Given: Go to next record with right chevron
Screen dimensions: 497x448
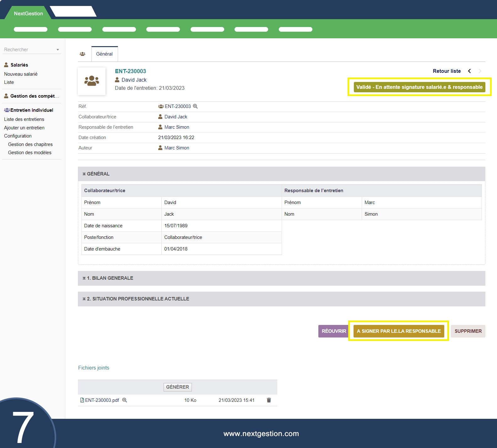Looking at the screenshot, I should (480, 71).
